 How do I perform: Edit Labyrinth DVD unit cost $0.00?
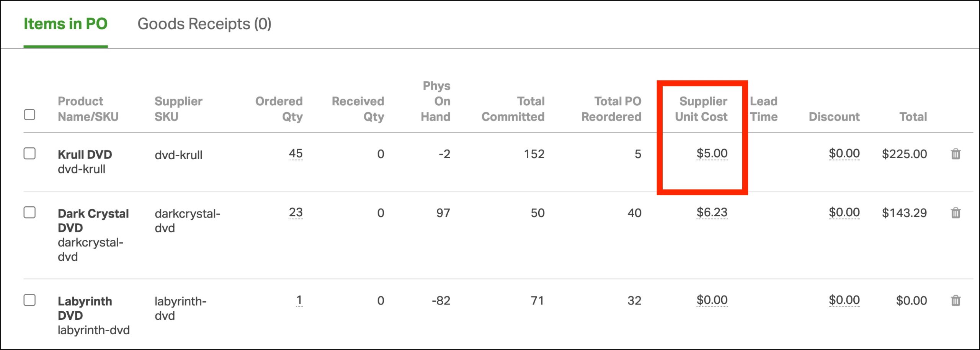712,300
